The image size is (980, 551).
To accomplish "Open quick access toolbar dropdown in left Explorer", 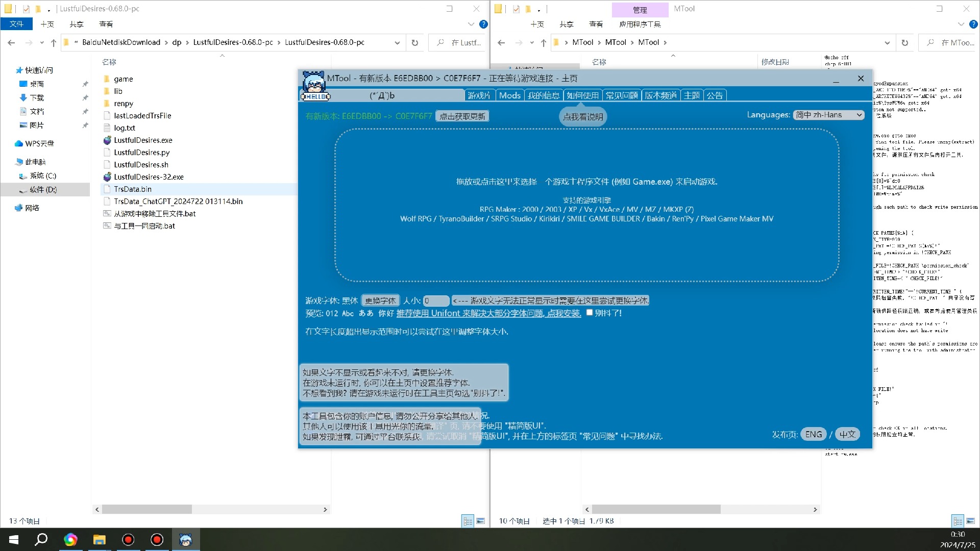I will 49,10.
